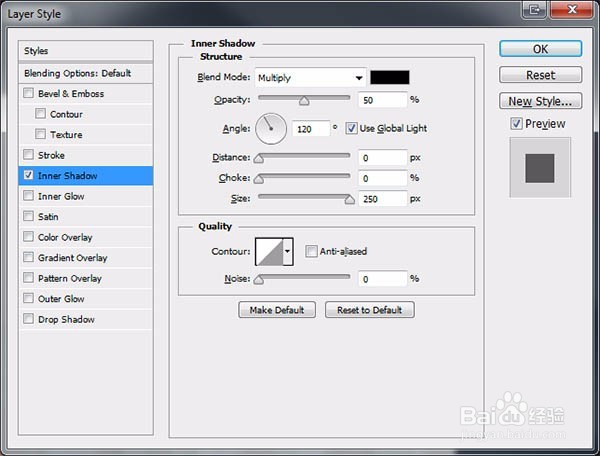Tick the Texture checkbox

[x=40, y=134]
